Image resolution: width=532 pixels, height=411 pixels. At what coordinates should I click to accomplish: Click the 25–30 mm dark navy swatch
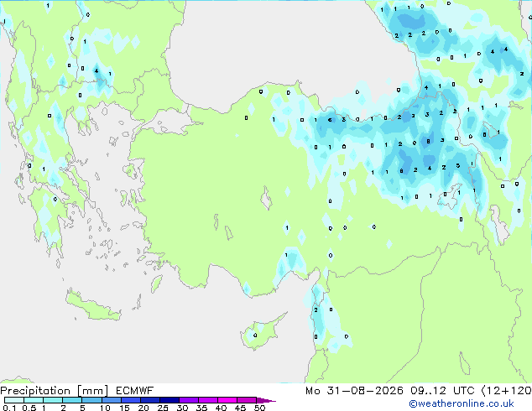click(x=170, y=400)
